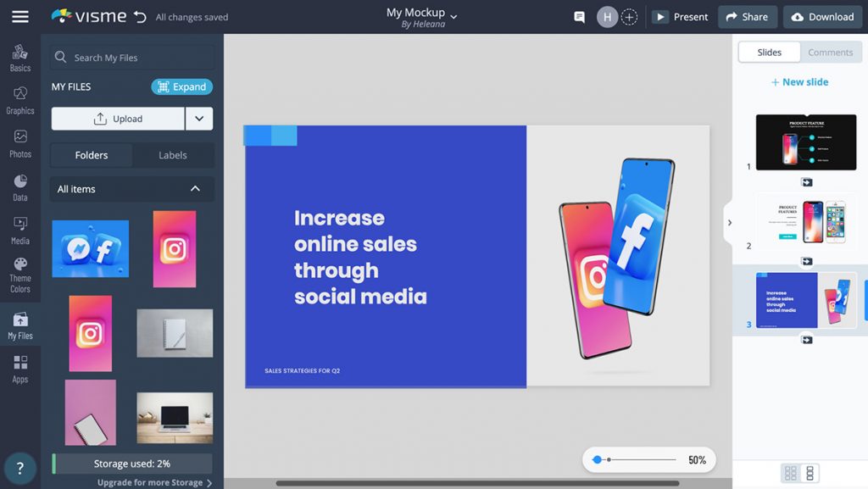Open Theme Colors panel
Image resolution: width=868 pixels, height=489 pixels.
pos(19,271)
